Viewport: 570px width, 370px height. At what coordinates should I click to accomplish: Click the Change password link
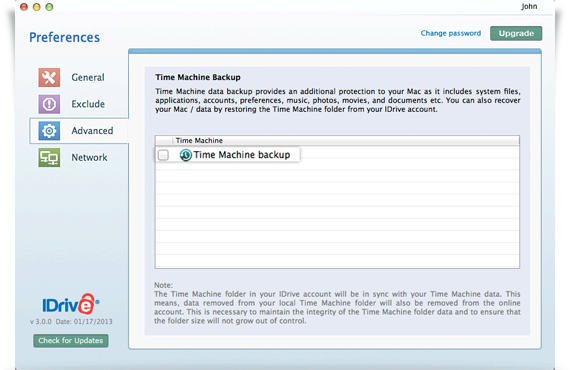pyautogui.click(x=451, y=33)
